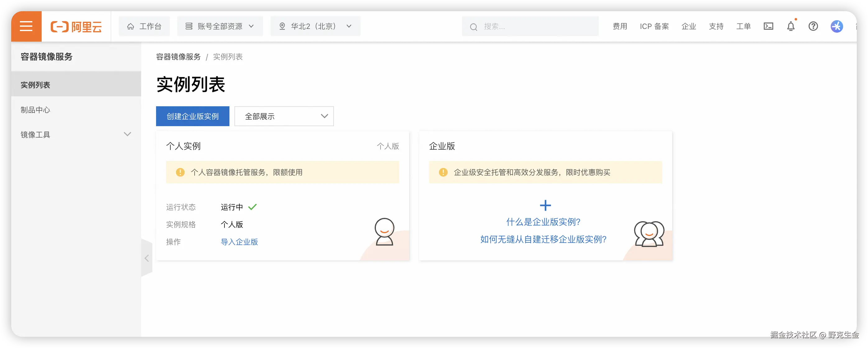Open the Cloud Shell terminal icon
The height and width of the screenshot is (348, 868).
click(x=768, y=26)
